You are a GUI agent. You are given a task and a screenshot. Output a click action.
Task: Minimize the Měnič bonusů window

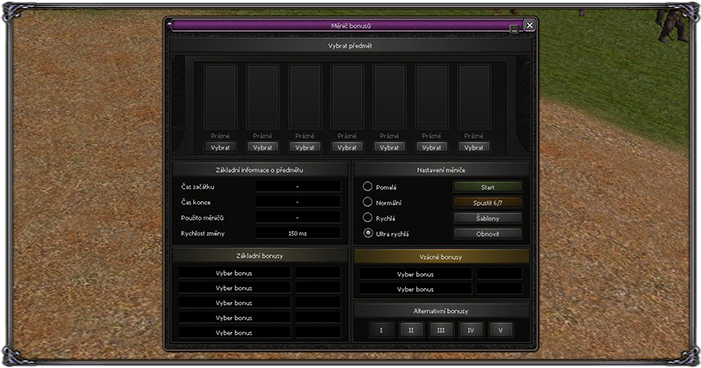pyautogui.click(x=514, y=29)
